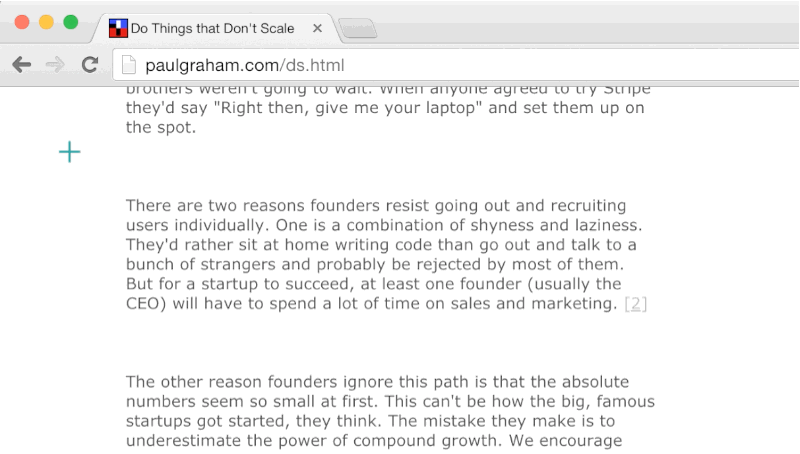Close the Do Things that Don't Scale tab

click(x=317, y=28)
